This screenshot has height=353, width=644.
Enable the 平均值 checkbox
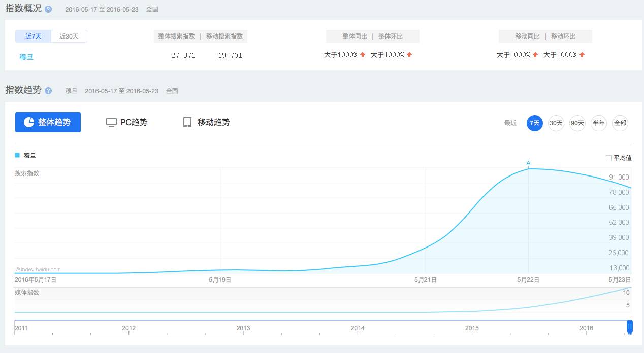click(x=608, y=158)
